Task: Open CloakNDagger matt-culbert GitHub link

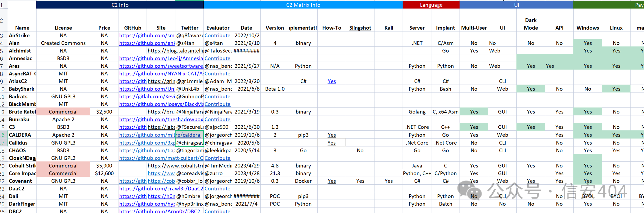Action: (x=161, y=158)
